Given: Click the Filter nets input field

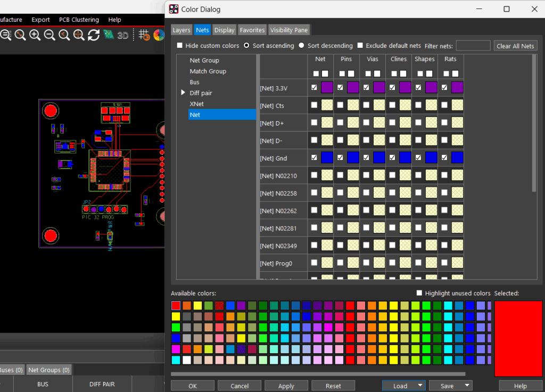Looking at the screenshot, I should point(473,46).
